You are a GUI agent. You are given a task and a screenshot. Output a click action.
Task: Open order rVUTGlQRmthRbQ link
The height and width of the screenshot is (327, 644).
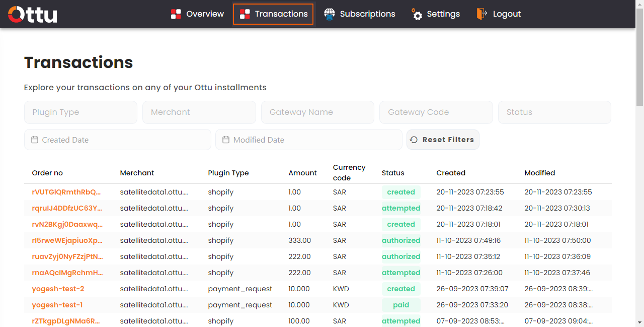[x=66, y=192]
